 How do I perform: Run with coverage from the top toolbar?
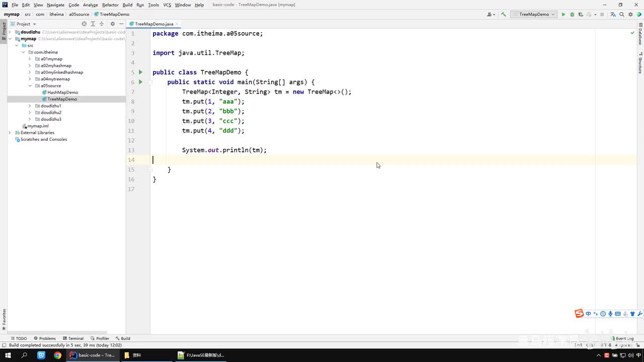pyautogui.click(x=580, y=15)
